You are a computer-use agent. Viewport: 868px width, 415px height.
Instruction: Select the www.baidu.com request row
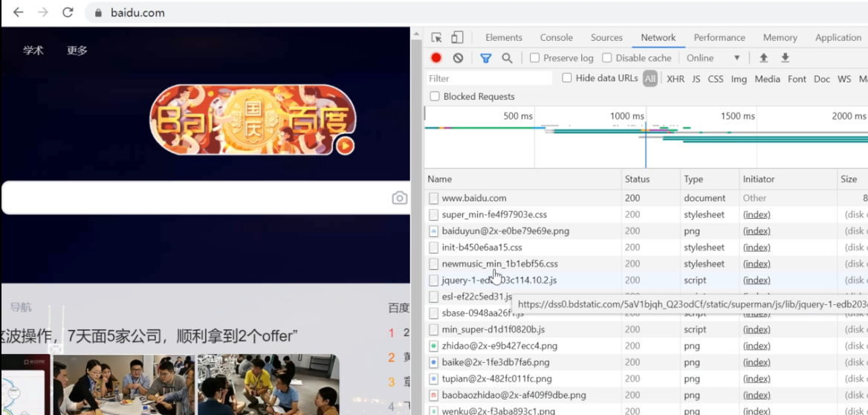coord(646,198)
